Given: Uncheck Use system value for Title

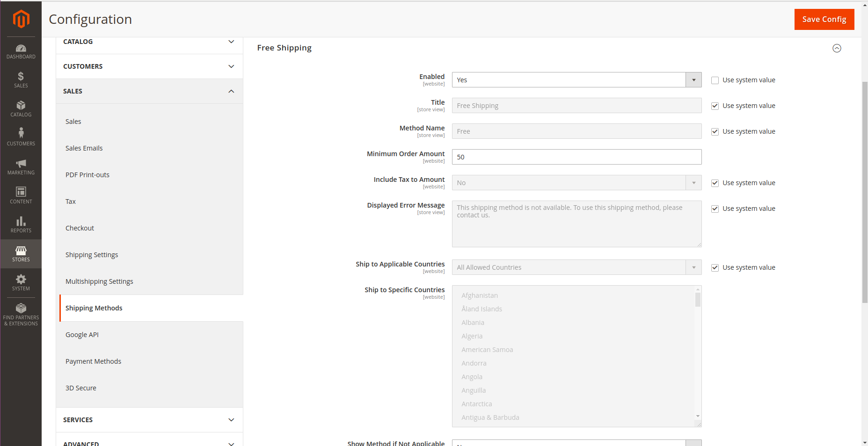Looking at the screenshot, I should tap(715, 106).
